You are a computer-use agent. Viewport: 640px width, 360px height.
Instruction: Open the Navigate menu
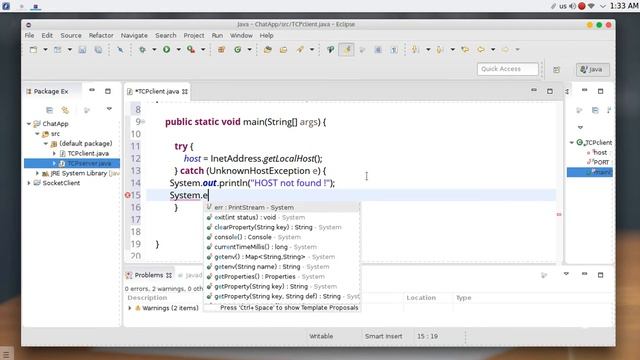click(134, 36)
